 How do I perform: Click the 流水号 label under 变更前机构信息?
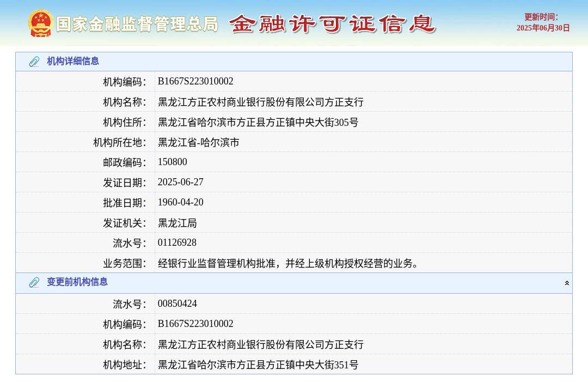coord(130,304)
